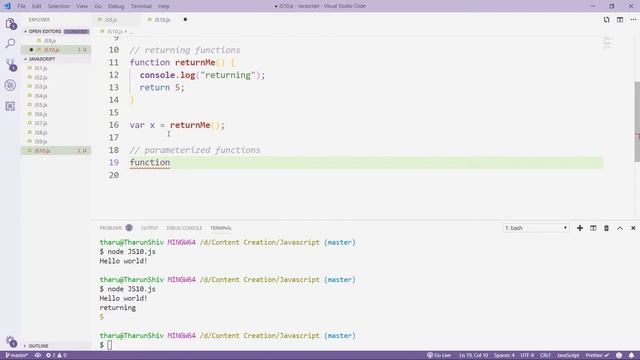This screenshot has height=360, width=640.
Task: Open the Help menu
Action: (164, 6)
